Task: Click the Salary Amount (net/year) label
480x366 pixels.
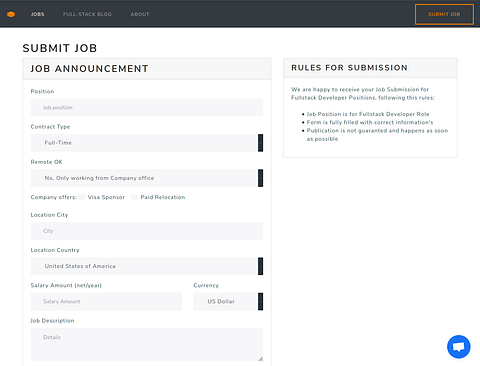Action: coord(66,285)
